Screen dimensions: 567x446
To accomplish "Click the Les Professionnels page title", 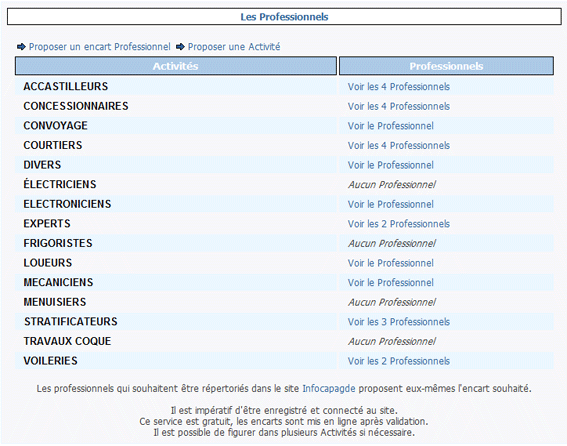I will click(284, 17).
